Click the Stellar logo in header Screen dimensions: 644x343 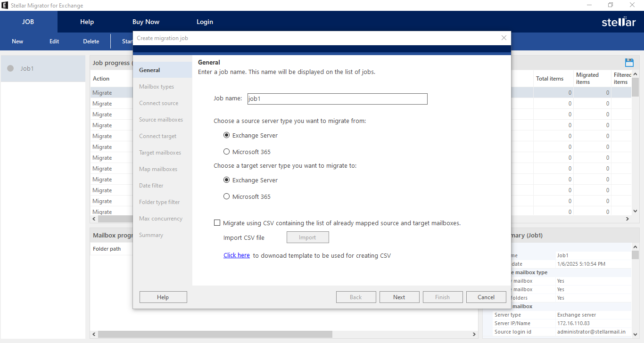point(619,22)
